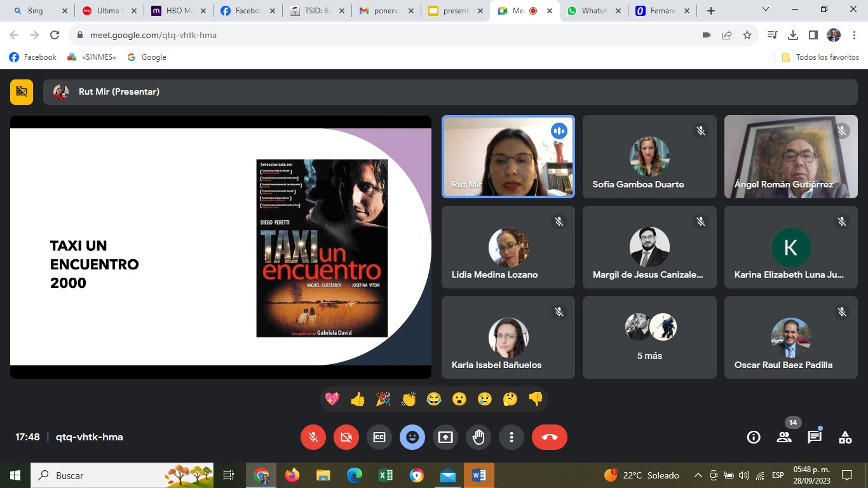Screen dimensions: 868x488
Task: Click taskbar Buscar search box
Action: [123, 475]
